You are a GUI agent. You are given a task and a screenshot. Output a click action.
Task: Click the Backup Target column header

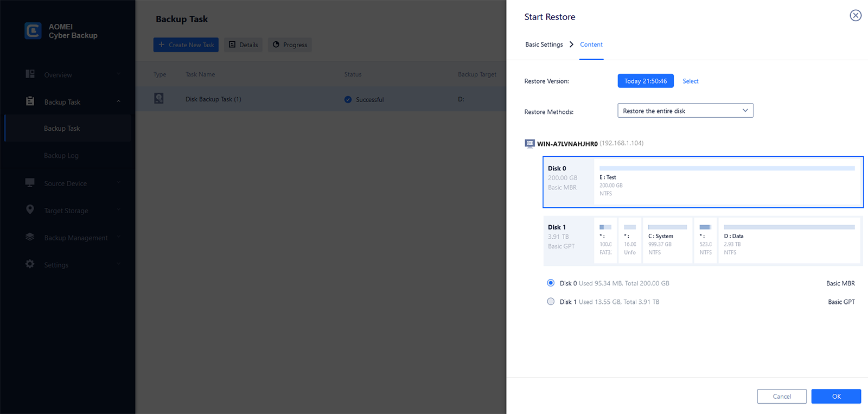[477, 74]
